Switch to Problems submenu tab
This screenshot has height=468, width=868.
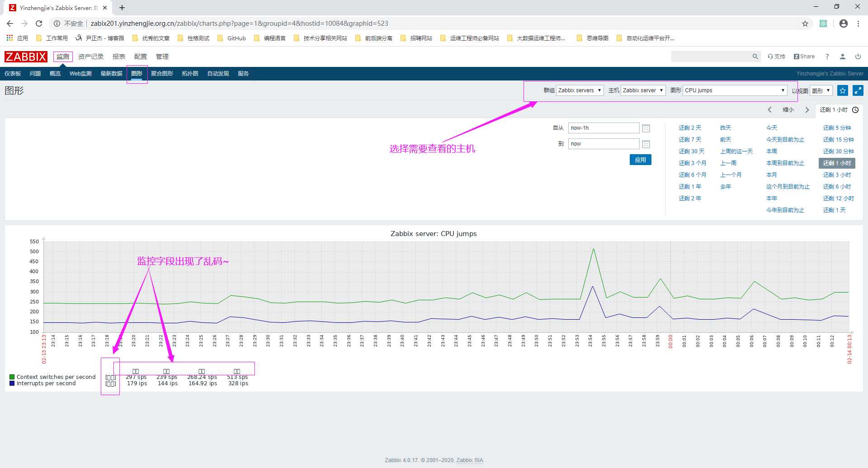35,74
